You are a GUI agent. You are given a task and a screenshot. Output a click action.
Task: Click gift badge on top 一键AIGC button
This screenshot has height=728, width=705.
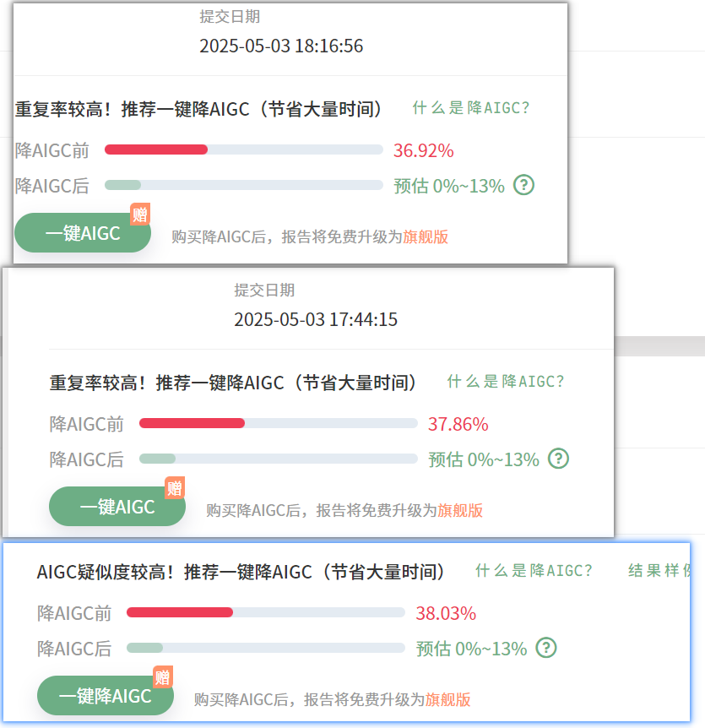point(139,214)
